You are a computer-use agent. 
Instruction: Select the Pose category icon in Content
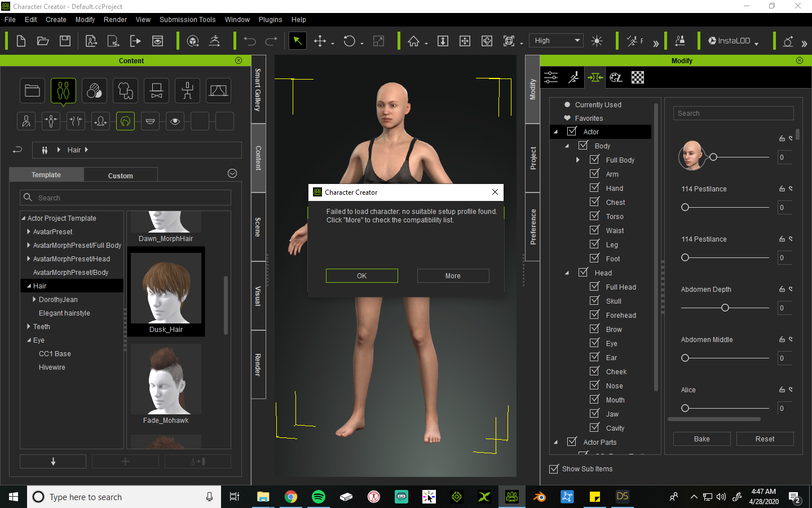tap(188, 90)
